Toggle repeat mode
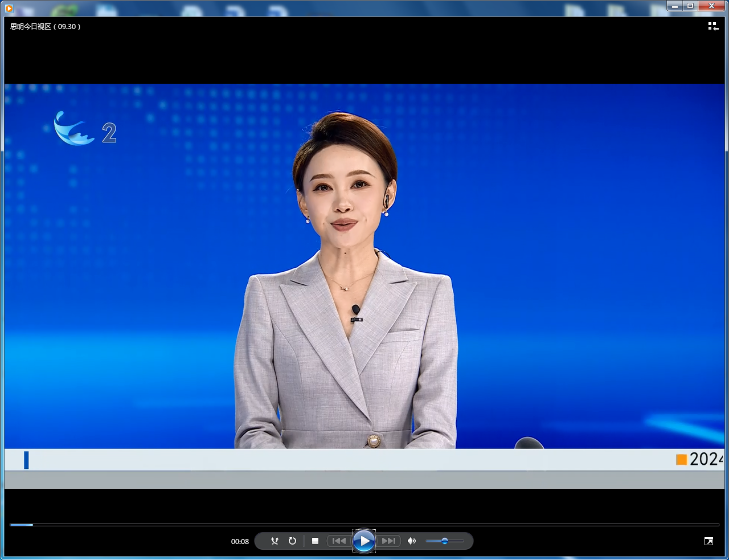The image size is (729, 560). coord(292,541)
